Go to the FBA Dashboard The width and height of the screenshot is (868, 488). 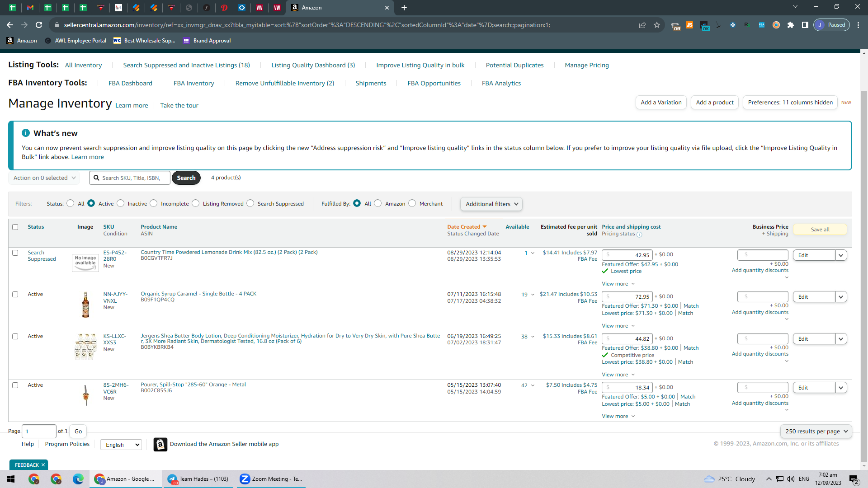130,83
